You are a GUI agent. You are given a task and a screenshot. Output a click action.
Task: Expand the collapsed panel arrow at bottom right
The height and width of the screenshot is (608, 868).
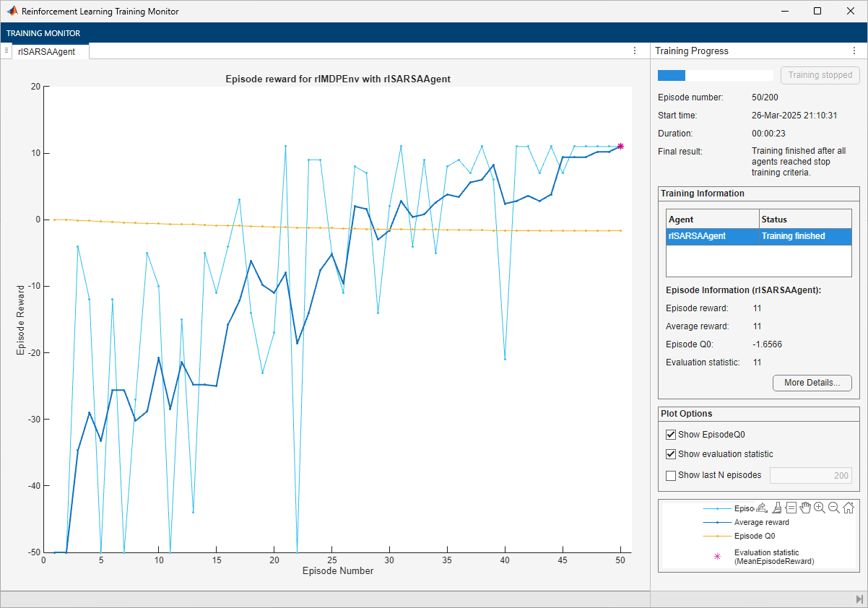[859, 599]
